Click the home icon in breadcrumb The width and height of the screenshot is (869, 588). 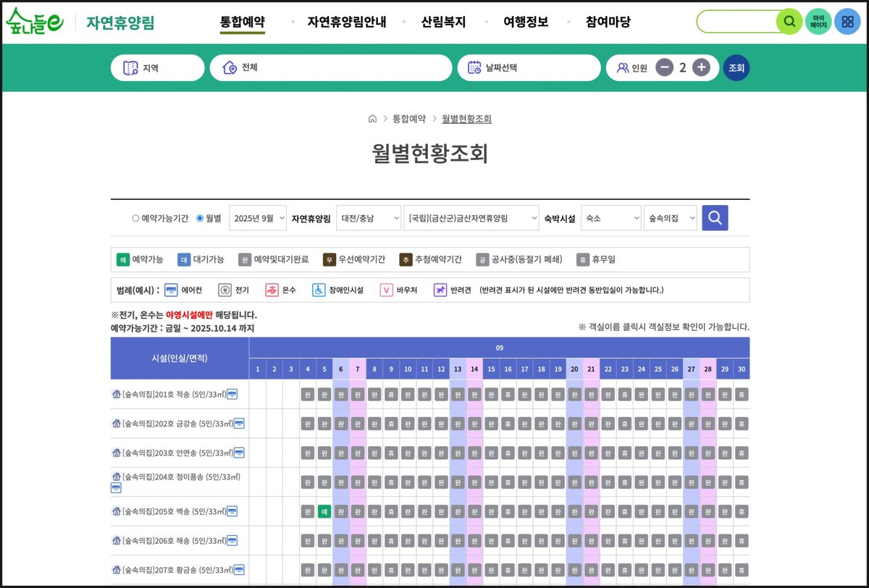tap(372, 119)
